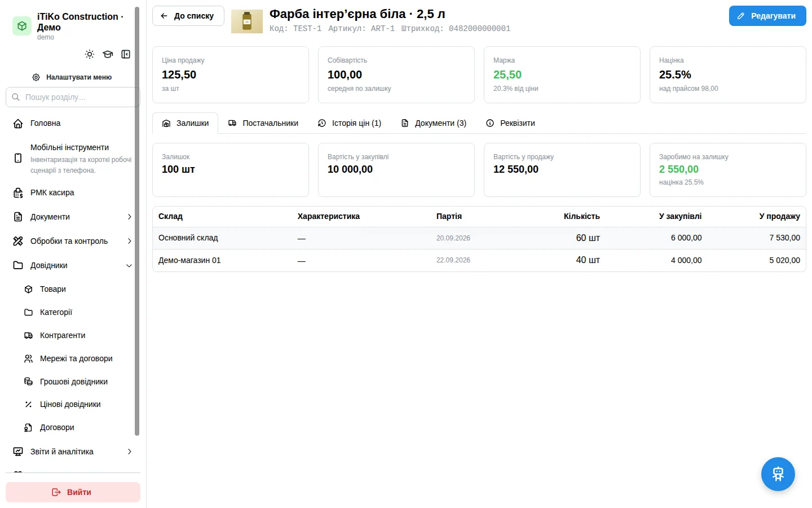The height and width of the screenshot is (508, 812).
Task: Collapse the Довідники section chevron
Action: tap(129, 265)
